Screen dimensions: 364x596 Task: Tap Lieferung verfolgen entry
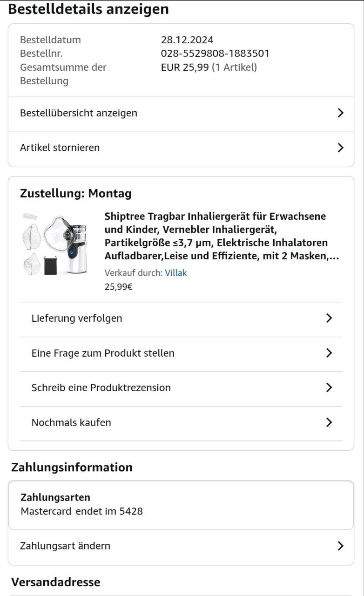pyautogui.click(x=77, y=318)
